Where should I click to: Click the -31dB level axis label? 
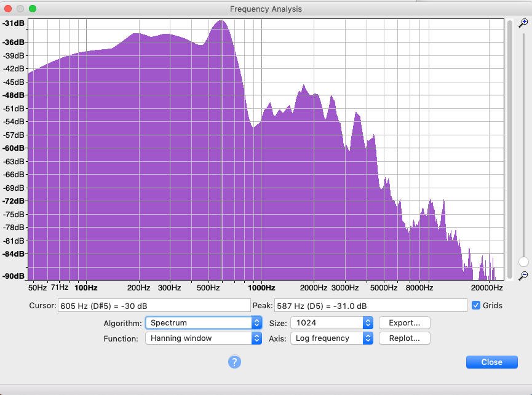point(14,23)
